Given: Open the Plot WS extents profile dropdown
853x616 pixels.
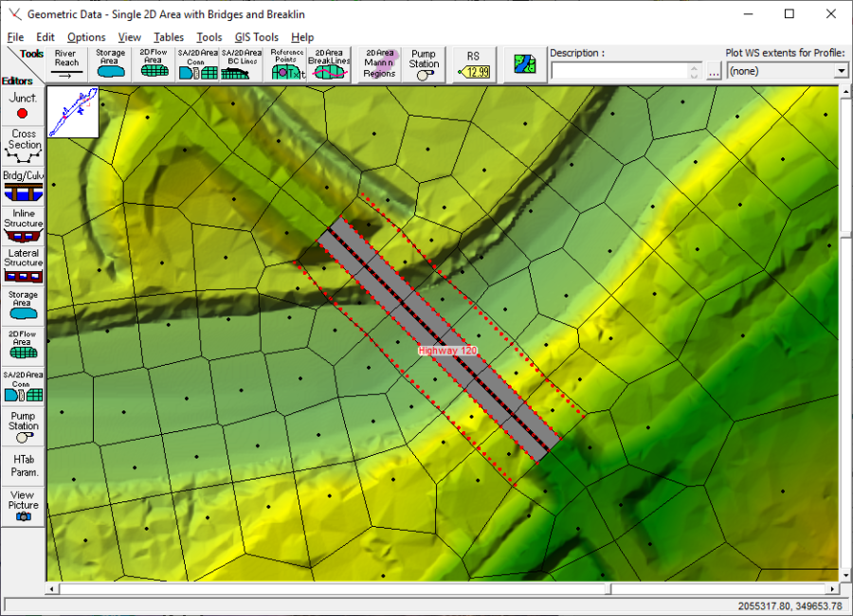Looking at the screenshot, I should click(840, 70).
